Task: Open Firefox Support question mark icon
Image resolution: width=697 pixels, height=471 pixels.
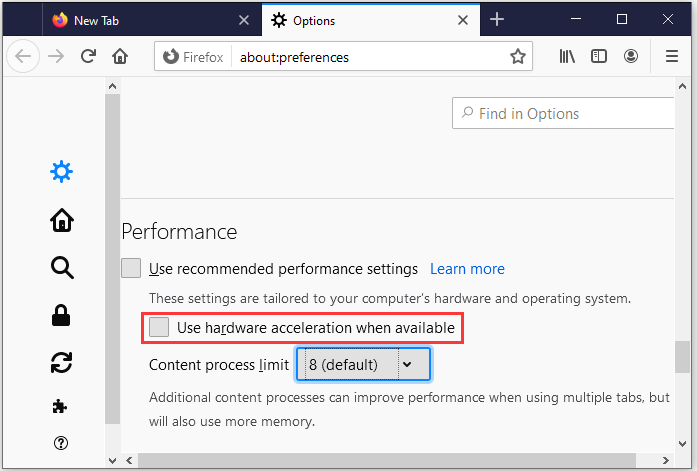Action: (x=61, y=443)
